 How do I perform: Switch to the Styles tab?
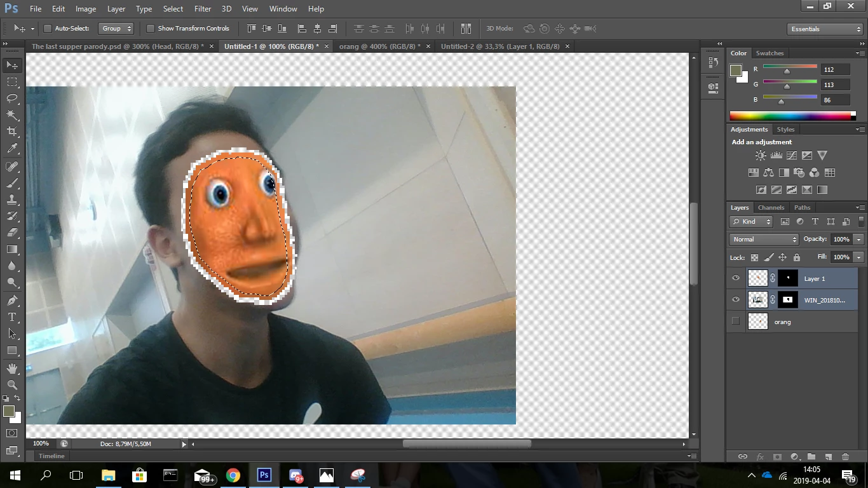click(785, 130)
